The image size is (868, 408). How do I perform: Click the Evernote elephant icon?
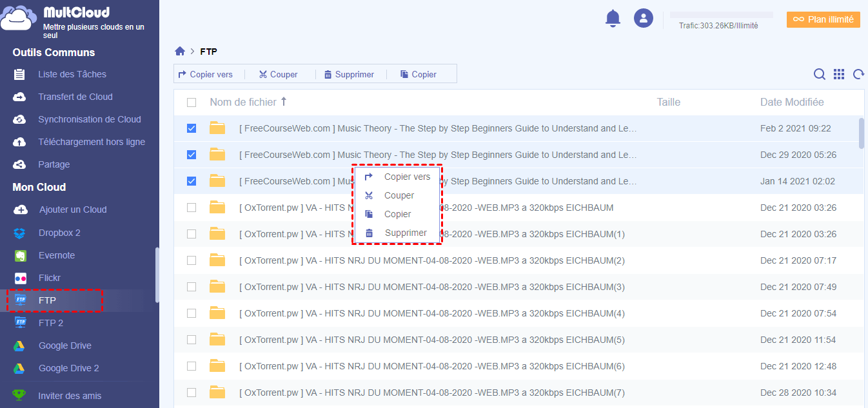point(21,255)
